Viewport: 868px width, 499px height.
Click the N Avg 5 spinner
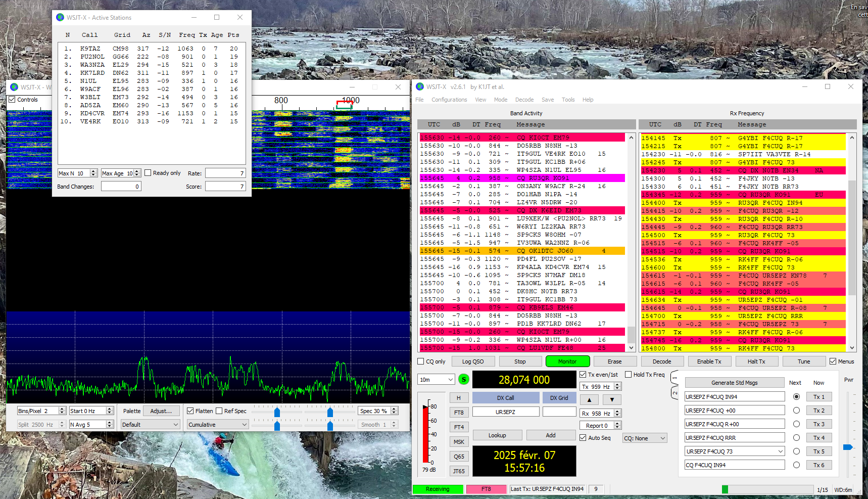tap(91, 425)
